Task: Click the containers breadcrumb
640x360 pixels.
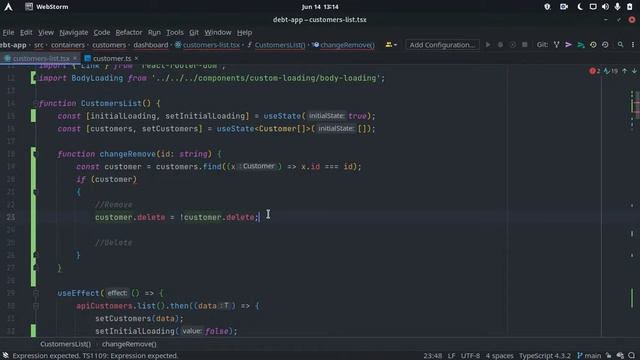Action: coord(68,45)
